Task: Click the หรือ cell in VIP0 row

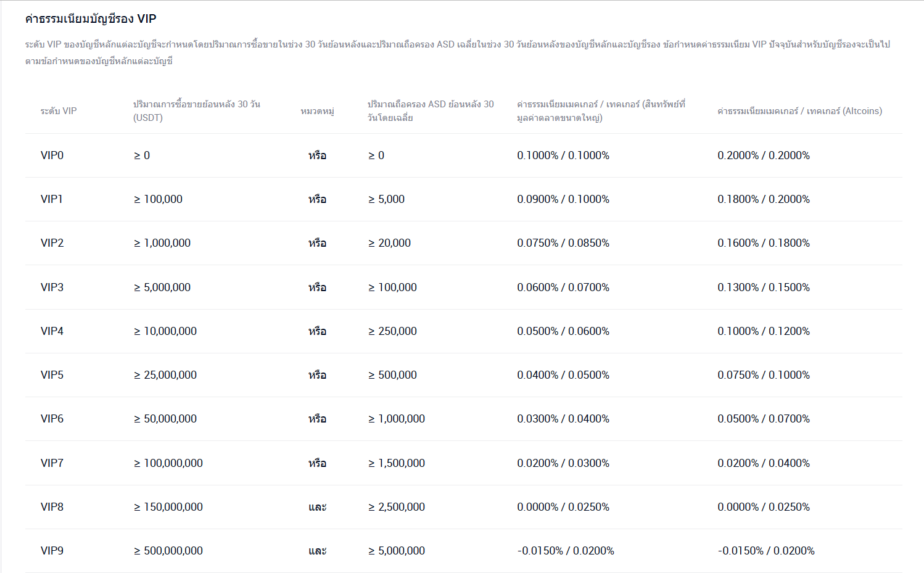Action: (x=317, y=155)
